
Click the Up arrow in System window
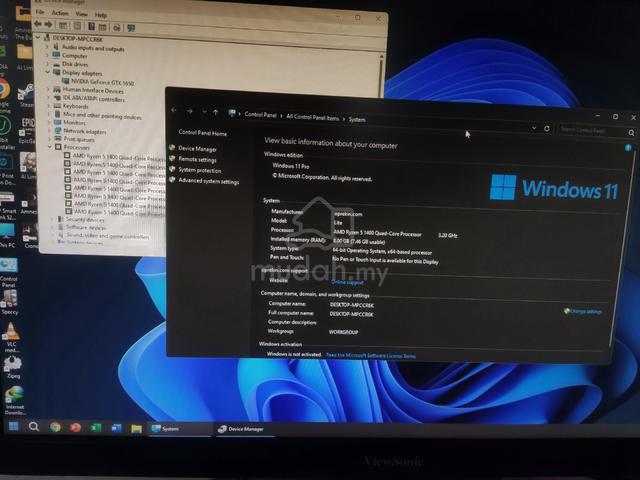pyautogui.click(x=216, y=112)
